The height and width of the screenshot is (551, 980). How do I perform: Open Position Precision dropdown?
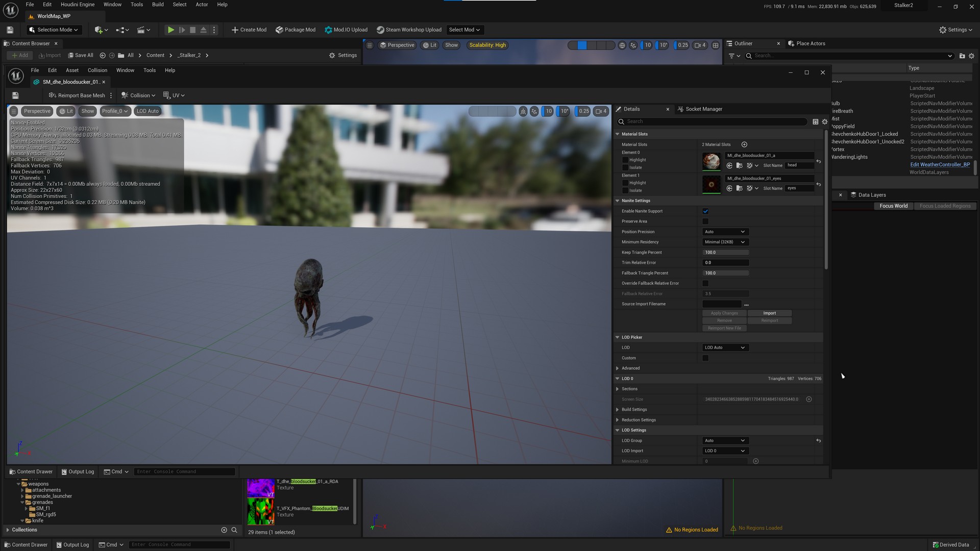725,232
